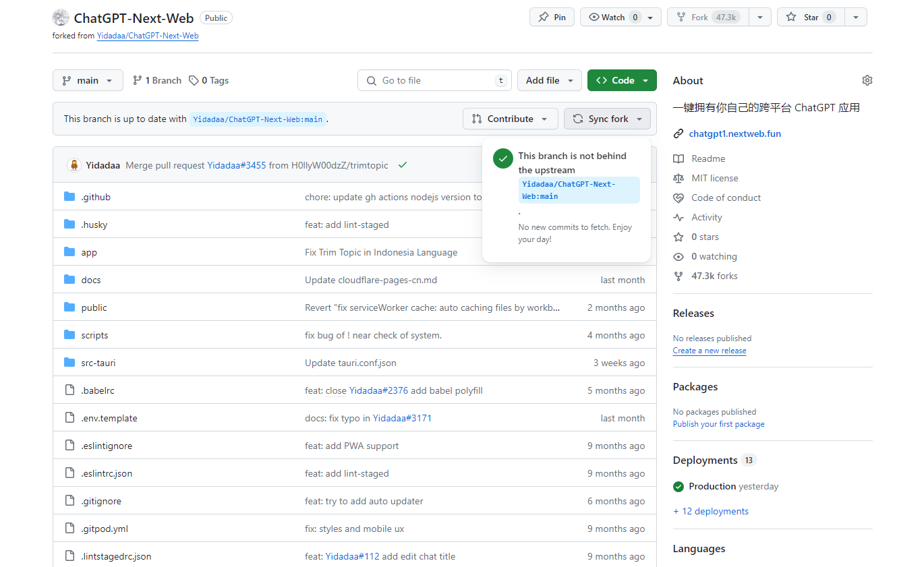
Task: Open the Contribute dropdown
Action: [511, 119]
